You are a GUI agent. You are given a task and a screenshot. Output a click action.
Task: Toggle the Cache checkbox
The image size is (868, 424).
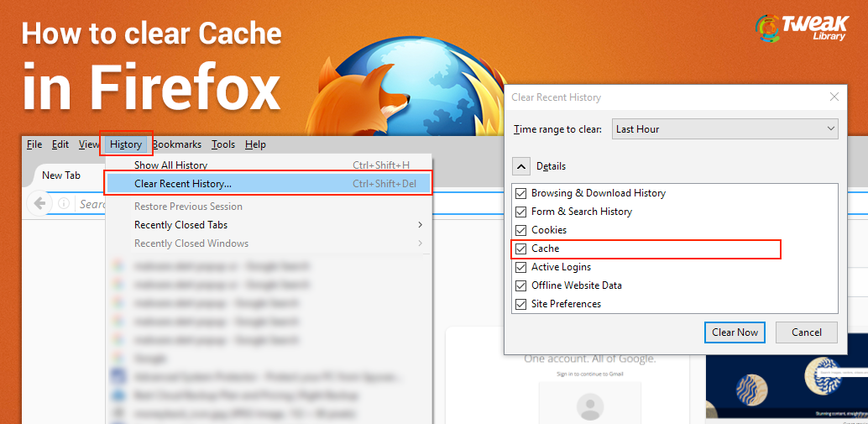coord(520,249)
